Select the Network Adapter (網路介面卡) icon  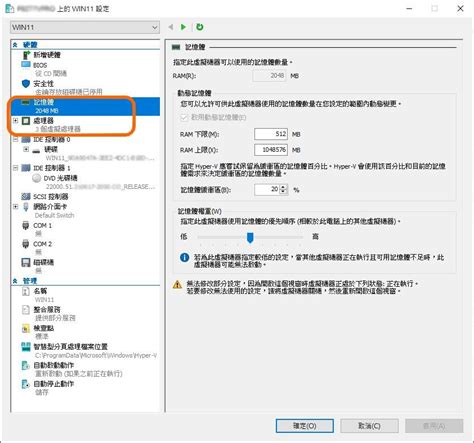[x=26, y=207]
